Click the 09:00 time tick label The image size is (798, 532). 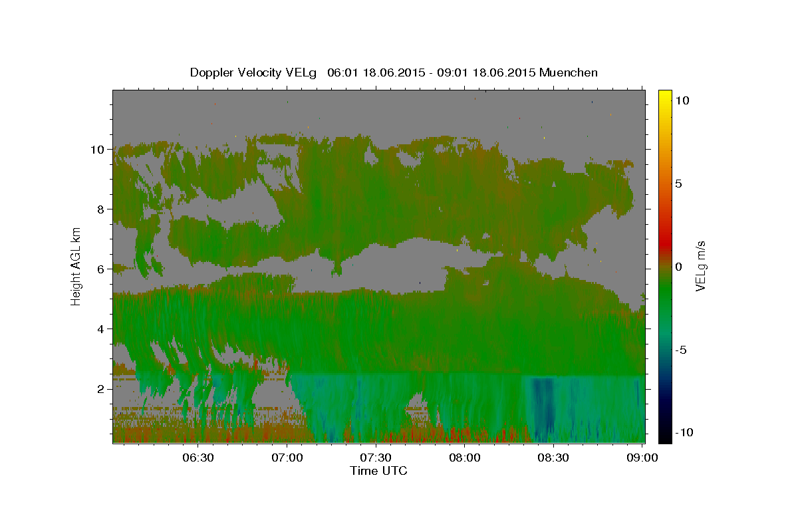click(x=641, y=458)
